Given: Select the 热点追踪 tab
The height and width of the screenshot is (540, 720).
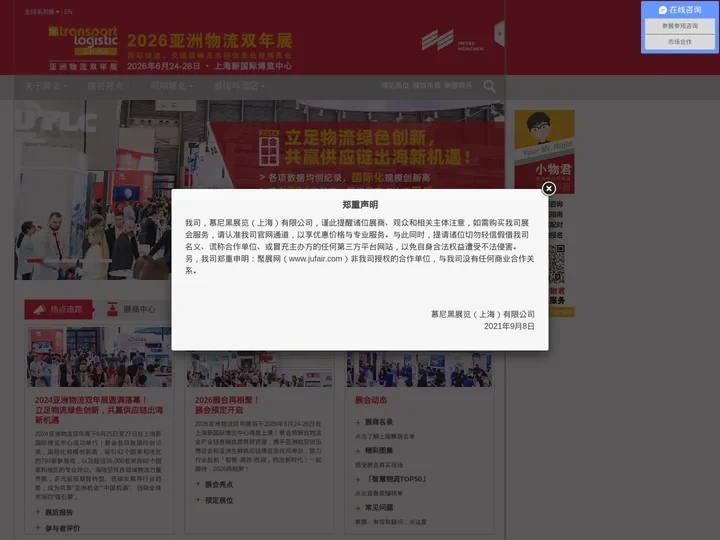Looking at the screenshot, I should click(x=59, y=309).
